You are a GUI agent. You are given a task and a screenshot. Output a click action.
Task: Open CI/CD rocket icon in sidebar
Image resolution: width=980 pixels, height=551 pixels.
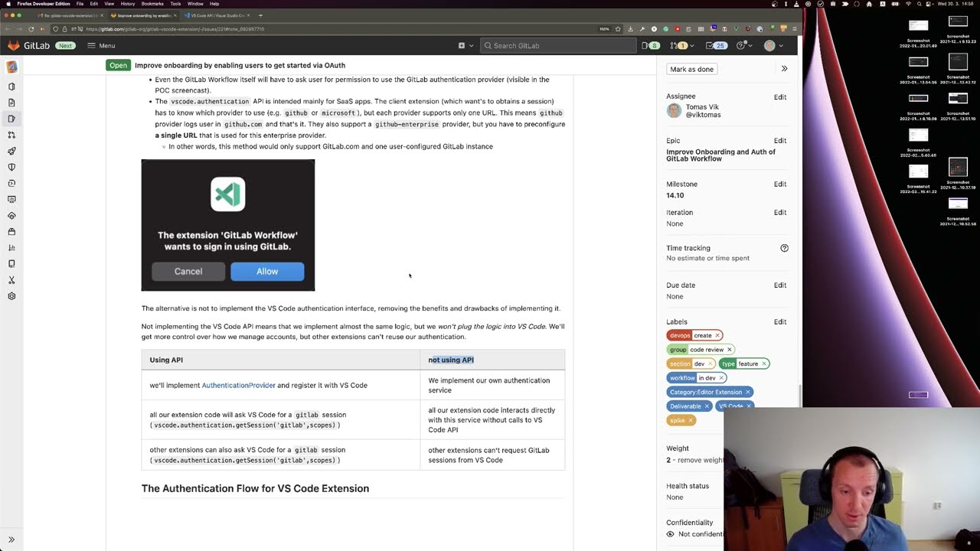point(11,151)
